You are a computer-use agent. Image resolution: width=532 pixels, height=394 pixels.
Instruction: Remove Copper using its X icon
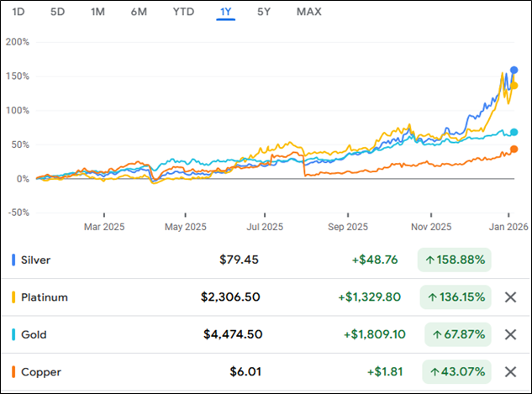pyautogui.click(x=509, y=371)
